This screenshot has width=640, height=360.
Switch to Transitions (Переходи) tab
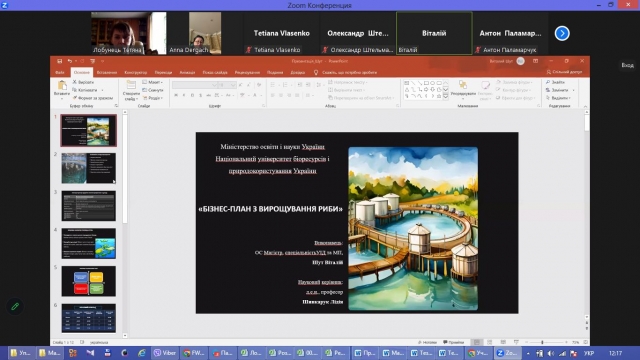tap(163, 72)
